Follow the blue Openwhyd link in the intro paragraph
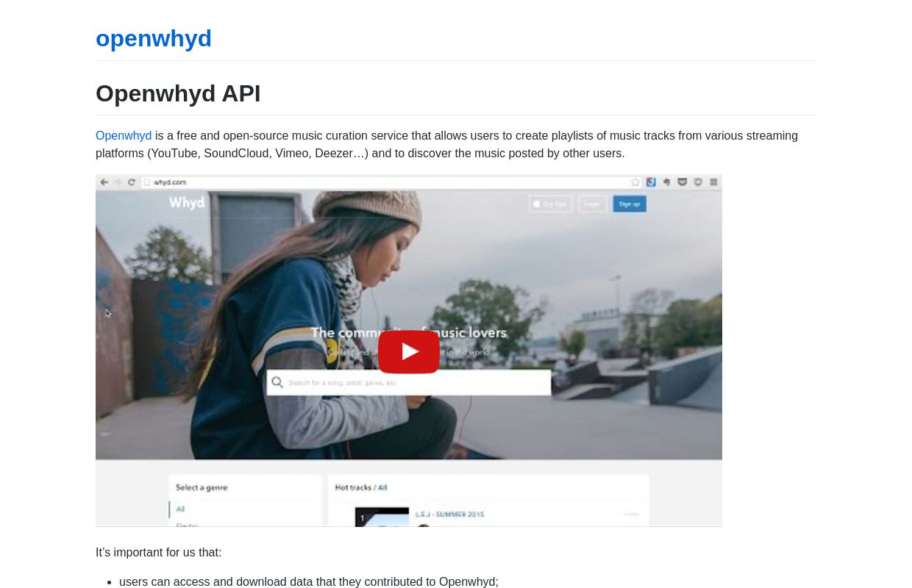Image resolution: width=912 pixels, height=588 pixels. coord(124,136)
